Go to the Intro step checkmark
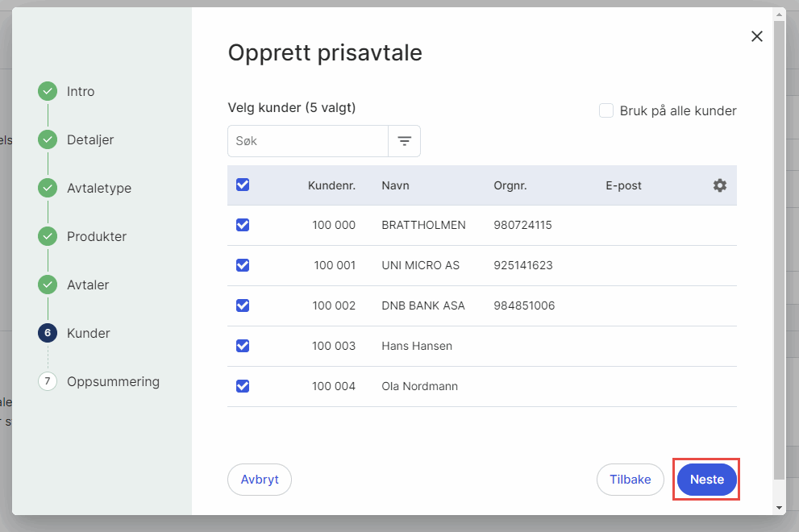Viewport: 799px width, 532px height. [48, 92]
